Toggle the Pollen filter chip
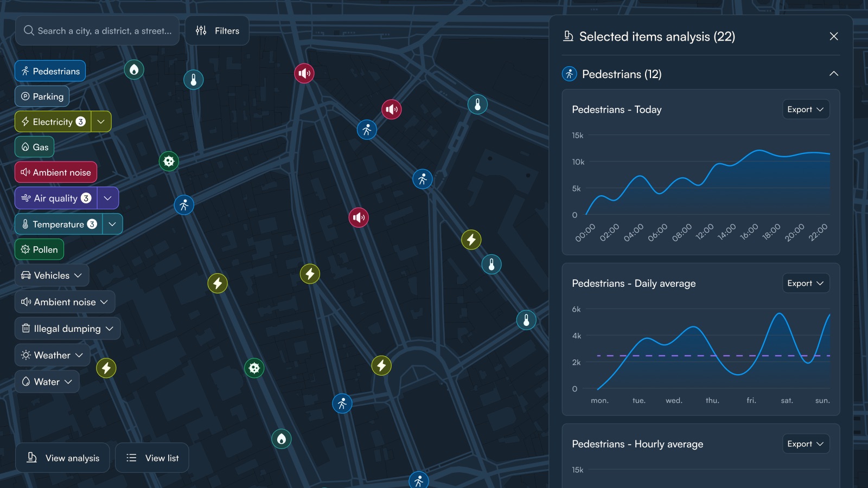Image resolution: width=868 pixels, height=488 pixels. tap(40, 249)
